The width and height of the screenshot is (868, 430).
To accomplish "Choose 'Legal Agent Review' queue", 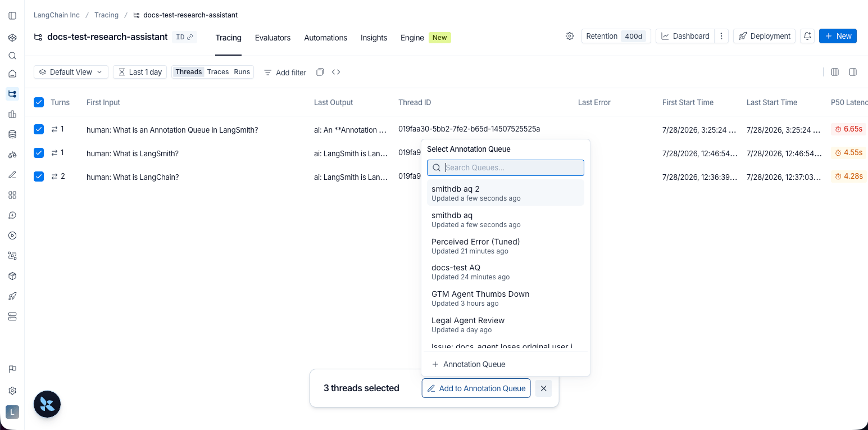I will (x=506, y=325).
